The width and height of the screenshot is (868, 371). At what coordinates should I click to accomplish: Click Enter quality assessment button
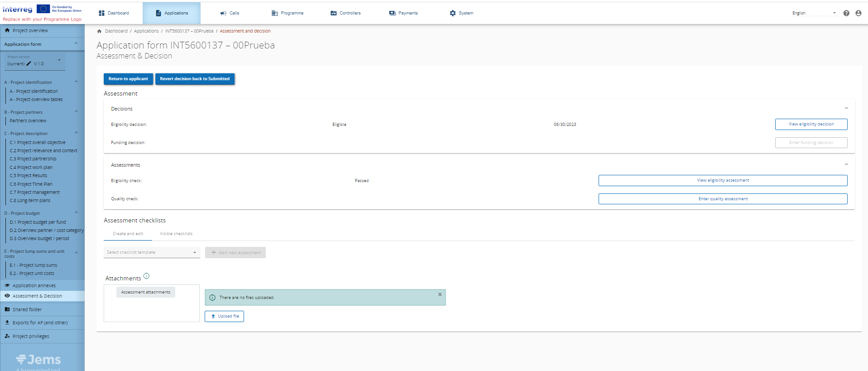tap(723, 199)
